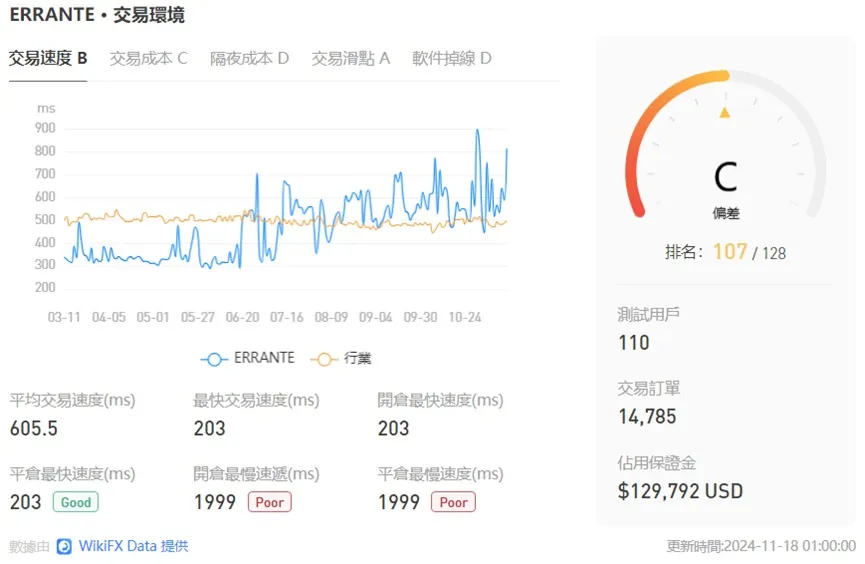
Task: Click the 09-04 date axis label
Action: point(376,317)
